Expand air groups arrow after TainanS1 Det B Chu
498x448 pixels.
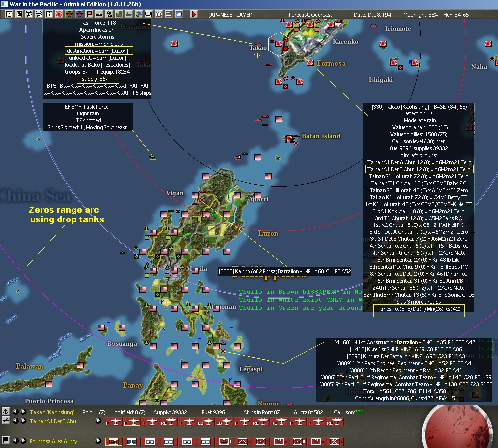[x=98, y=421]
